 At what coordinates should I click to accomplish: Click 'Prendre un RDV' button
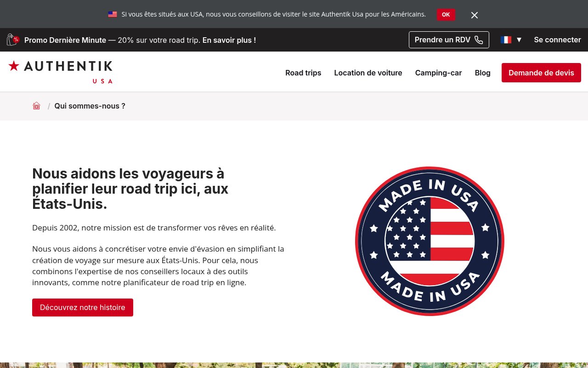(x=449, y=40)
